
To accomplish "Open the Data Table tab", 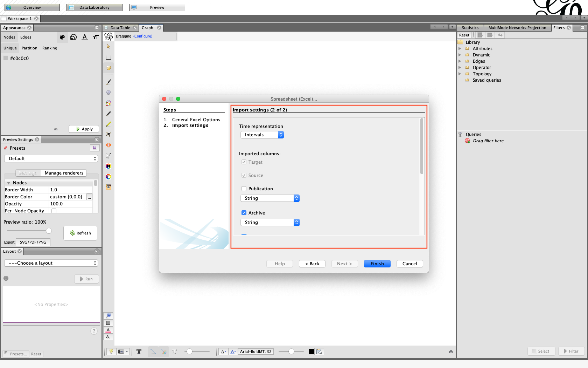I will tap(120, 28).
